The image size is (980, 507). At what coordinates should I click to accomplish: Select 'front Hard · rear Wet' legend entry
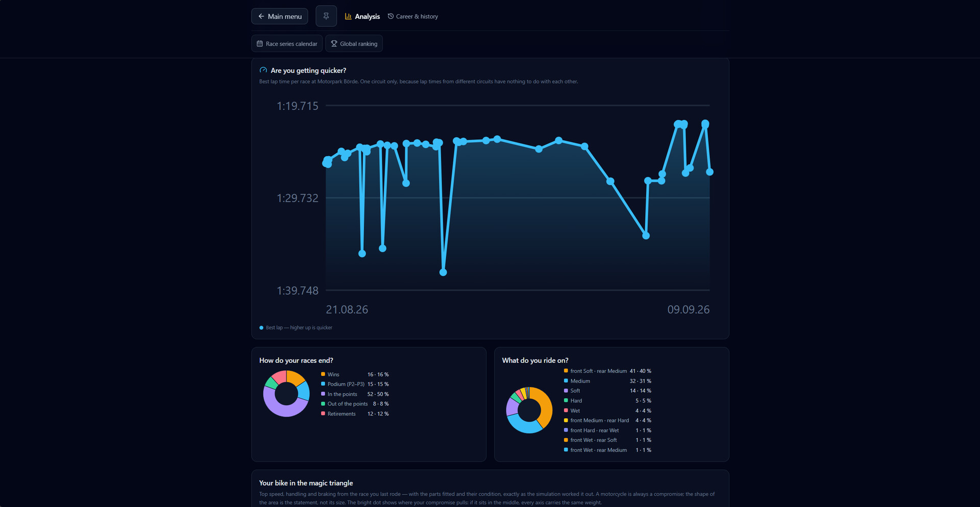607,430
